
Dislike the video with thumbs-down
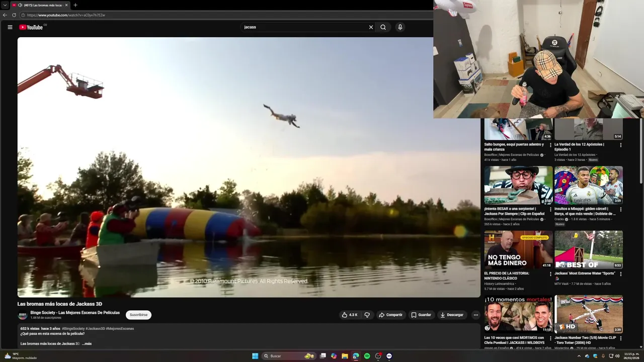[x=367, y=315]
